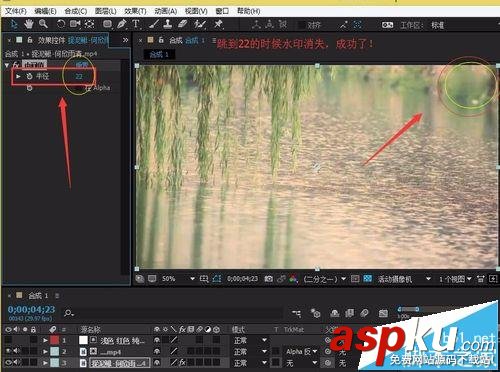The width and height of the screenshot is (500, 372).
Task: Open the 50% magnification dropdown
Action: [x=178, y=279]
